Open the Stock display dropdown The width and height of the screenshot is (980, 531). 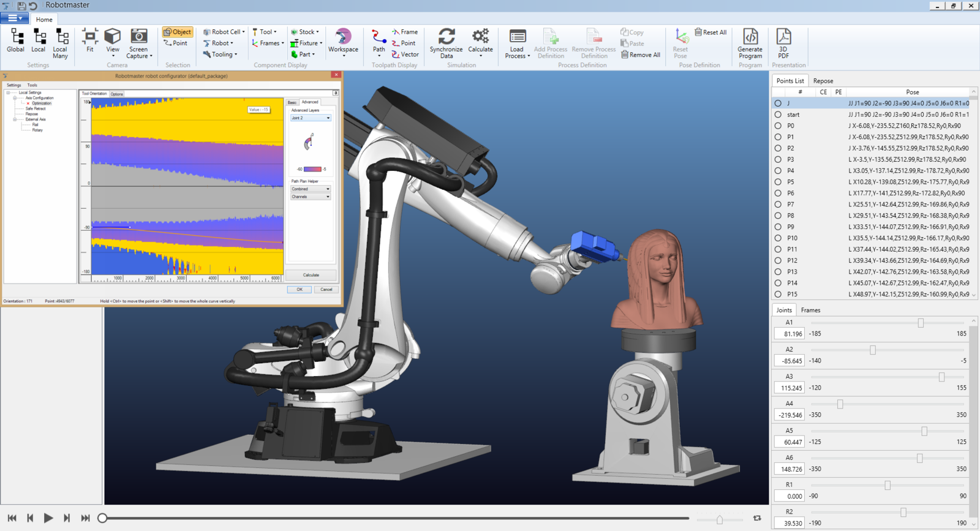click(305, 32)
